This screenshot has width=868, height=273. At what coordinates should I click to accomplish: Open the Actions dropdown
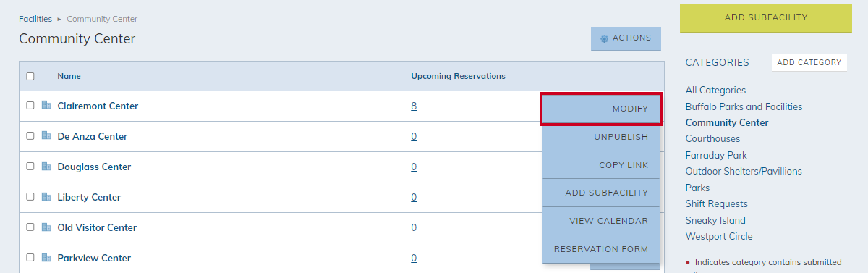coord(626,38)
